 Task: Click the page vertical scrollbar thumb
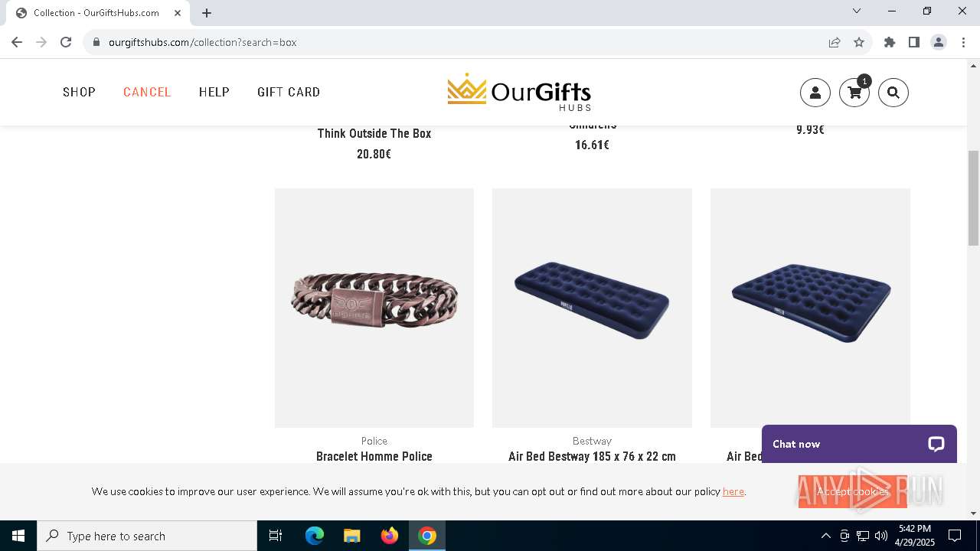click(x=973, y=197)
